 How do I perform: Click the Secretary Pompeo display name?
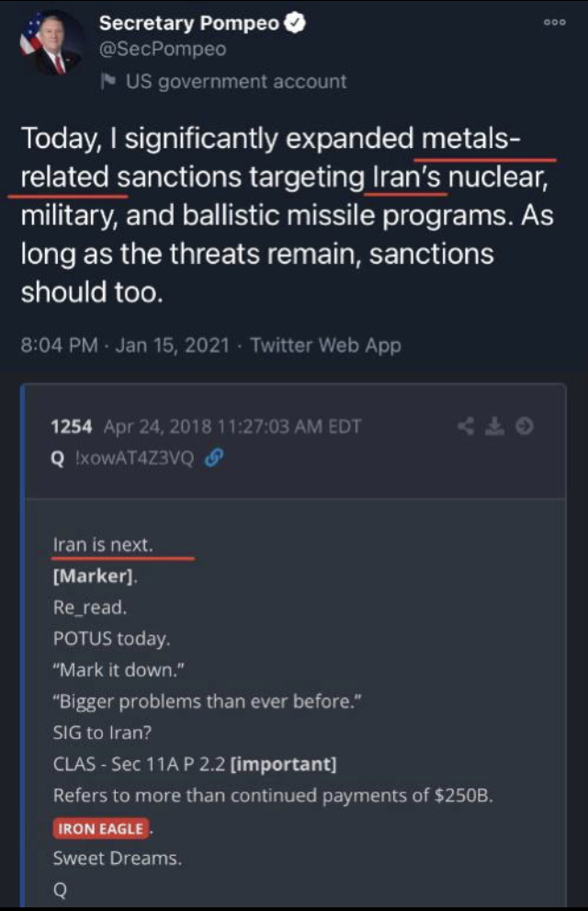click(188, 24)
